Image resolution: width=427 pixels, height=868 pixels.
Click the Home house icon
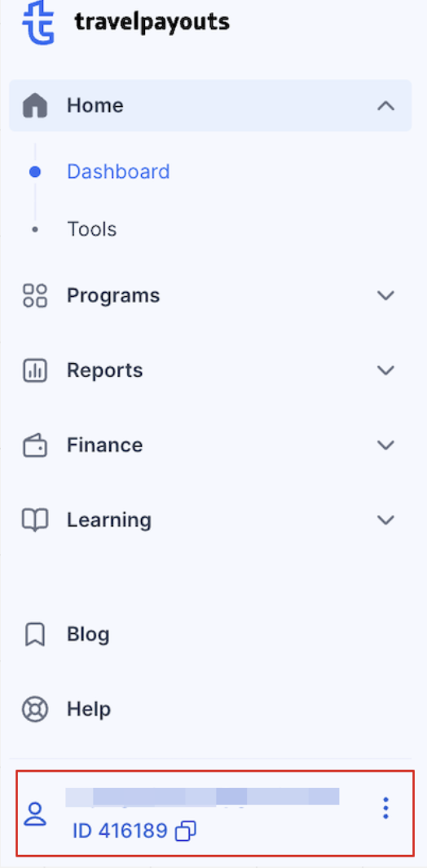coord(35,105)
